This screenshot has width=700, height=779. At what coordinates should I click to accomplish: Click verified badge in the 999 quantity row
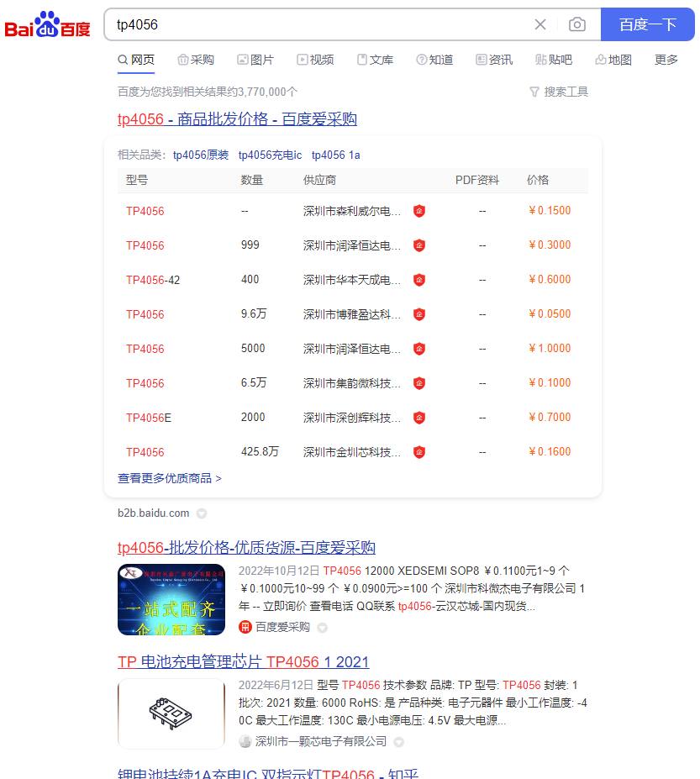[x=419, y=245]
